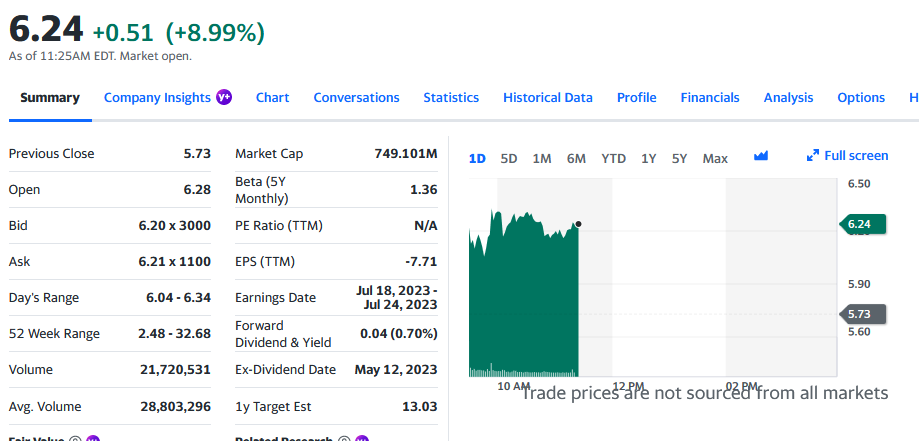This screenshot has height=441, width=919.
Task: Click the Full screen expand arrows icon
Action: point(812,155)
